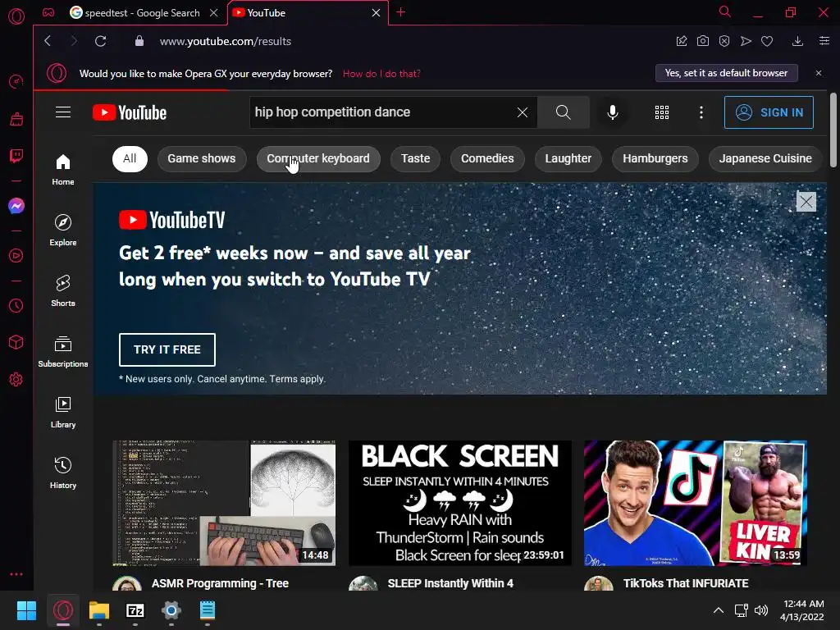
Task: Select Japanese Cuisine filter chip
Action: (x=765, y=158)
